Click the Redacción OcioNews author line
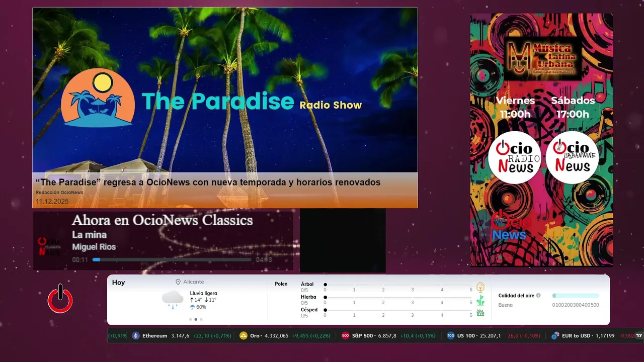644x362 pixels. click(x=59, y=193)
